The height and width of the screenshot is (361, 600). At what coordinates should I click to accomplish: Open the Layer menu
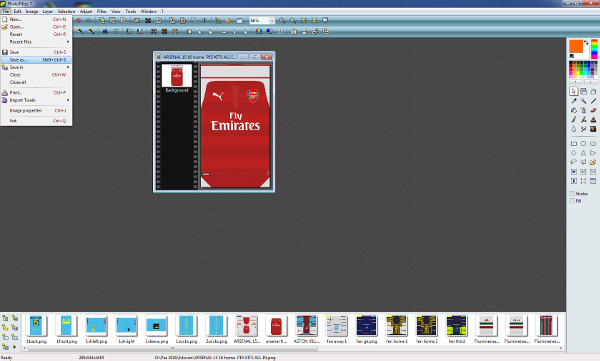(47, 11)
